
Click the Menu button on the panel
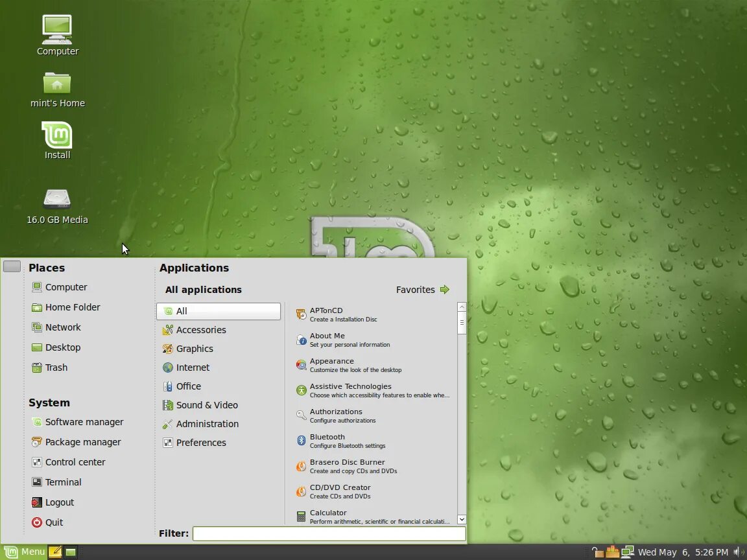point(25,552)
